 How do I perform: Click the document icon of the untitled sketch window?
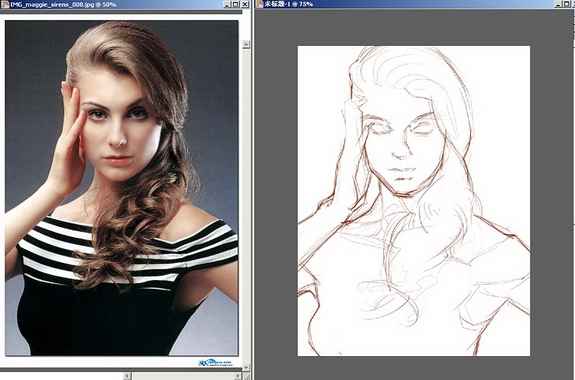(x=260, y=4)
